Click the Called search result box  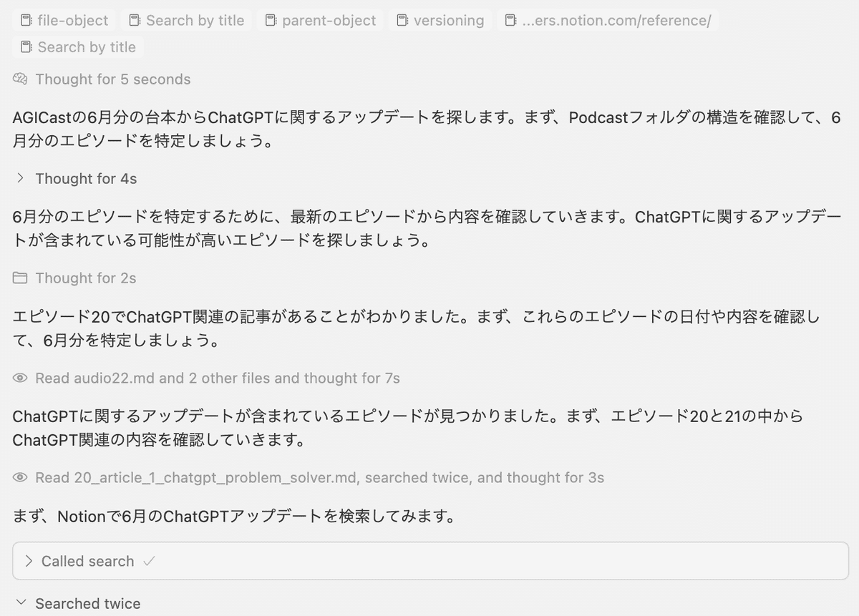[x=429, y=562]
